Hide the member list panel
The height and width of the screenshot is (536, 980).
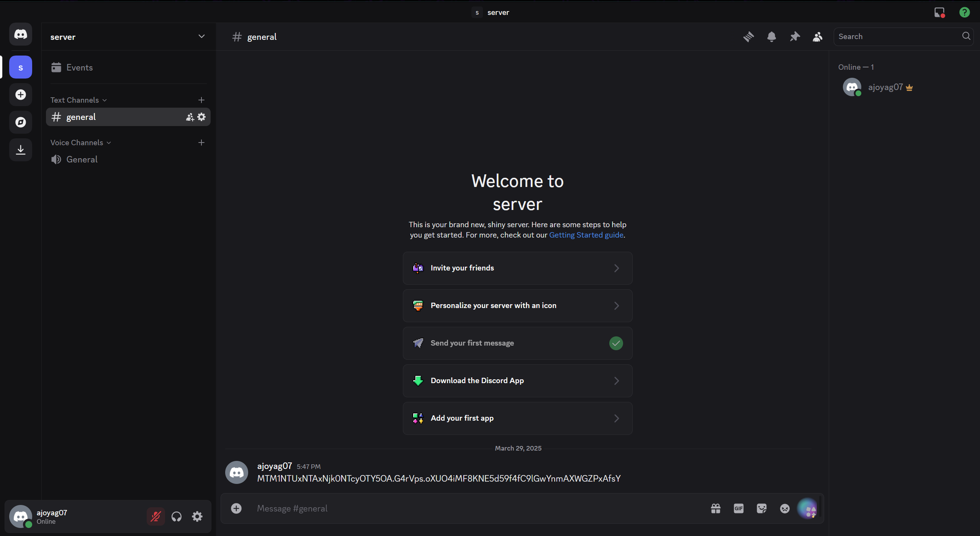(x=817, y=36)
